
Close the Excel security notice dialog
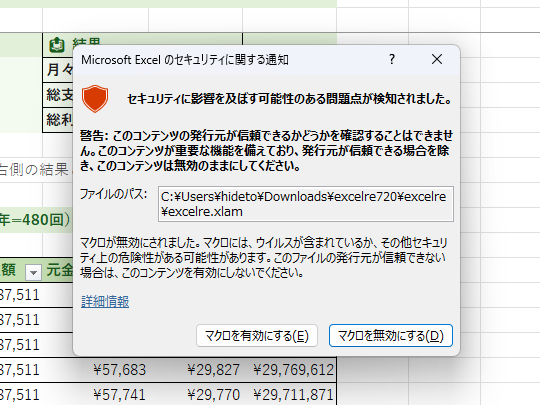(x=437, y=59)
